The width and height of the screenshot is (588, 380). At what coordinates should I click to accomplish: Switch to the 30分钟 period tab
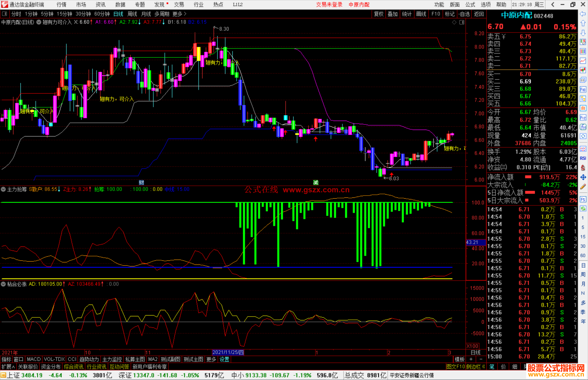point(83,14)
